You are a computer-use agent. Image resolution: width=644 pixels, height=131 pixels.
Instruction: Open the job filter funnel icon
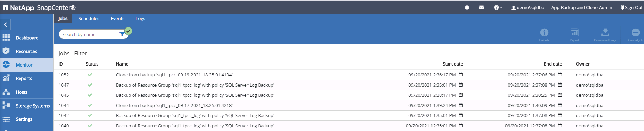(122, 34)
